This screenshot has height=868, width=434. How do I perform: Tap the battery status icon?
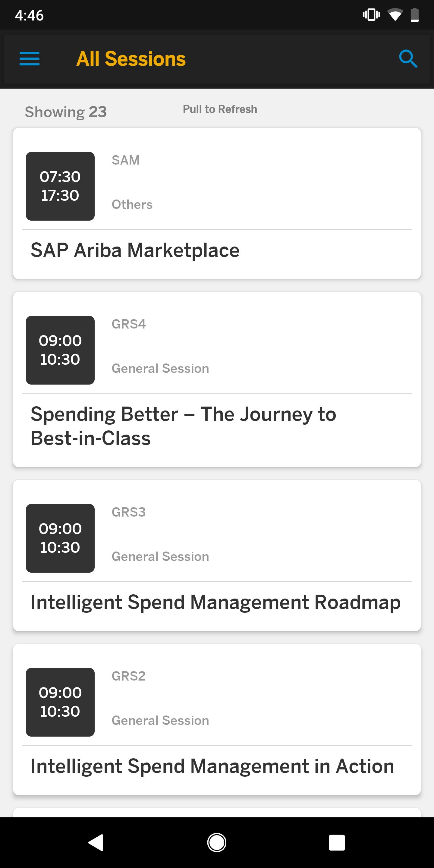[415, 15]
